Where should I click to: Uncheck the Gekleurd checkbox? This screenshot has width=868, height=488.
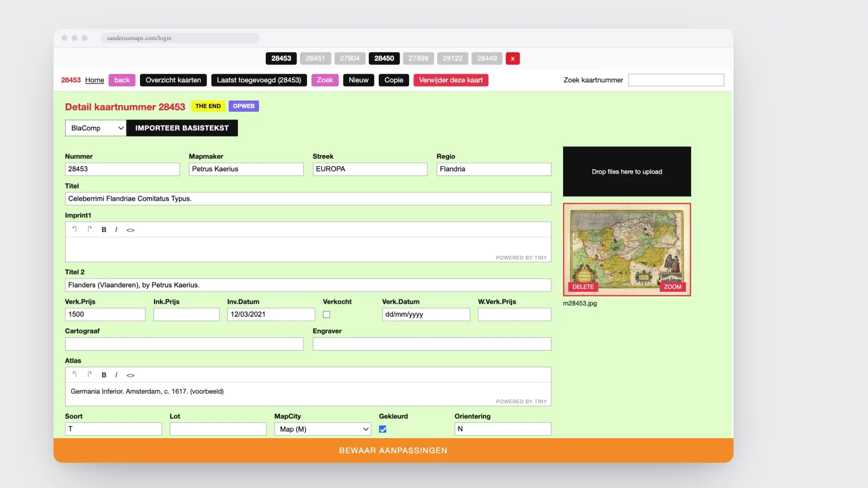383,429
